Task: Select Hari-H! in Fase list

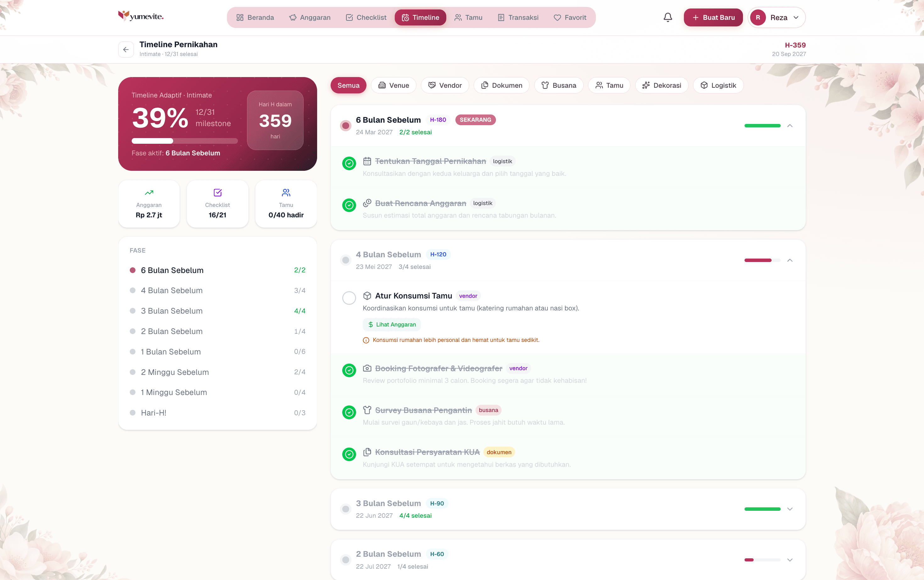Action: (x=218, y=413)
